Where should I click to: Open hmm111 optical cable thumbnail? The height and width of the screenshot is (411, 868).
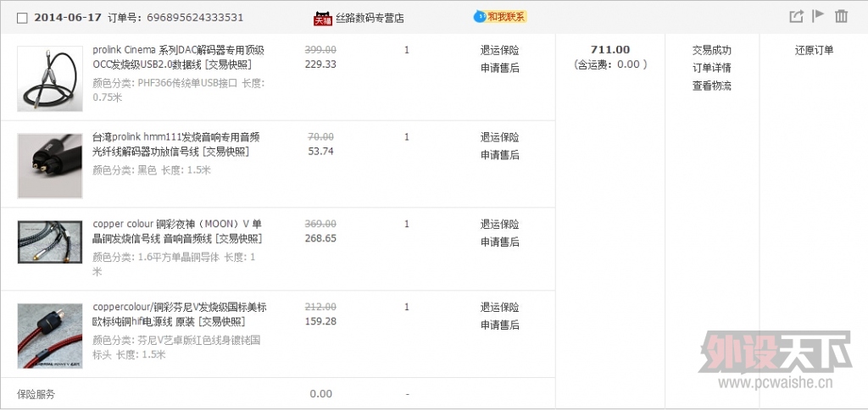coord(50,165)
